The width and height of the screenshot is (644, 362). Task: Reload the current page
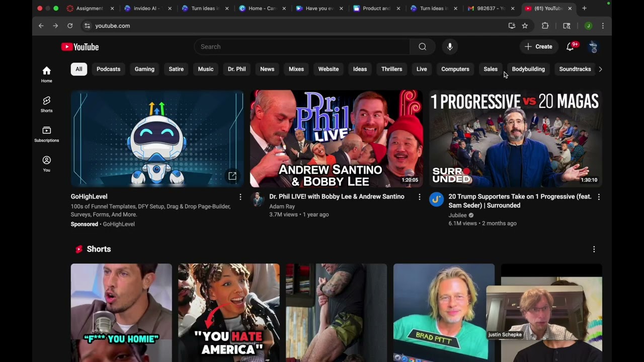70,26
